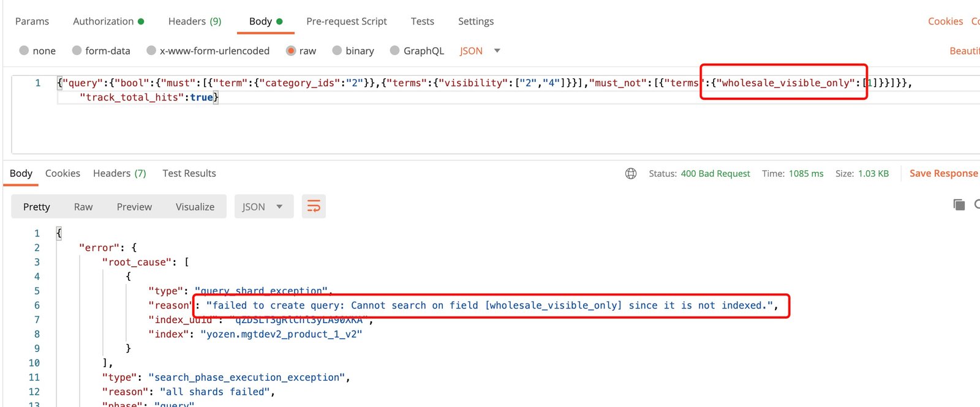
Task: Show the Raw response view
Action: 83,207
